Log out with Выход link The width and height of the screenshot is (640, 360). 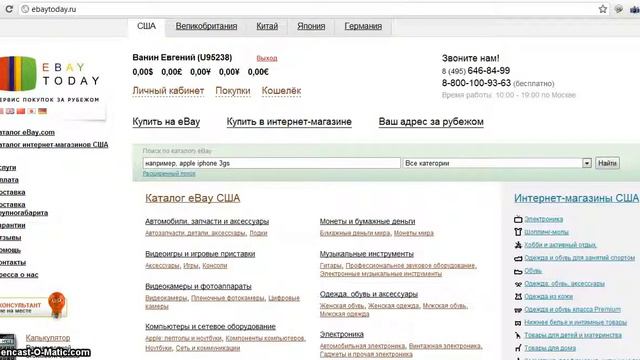pos(267,58)
